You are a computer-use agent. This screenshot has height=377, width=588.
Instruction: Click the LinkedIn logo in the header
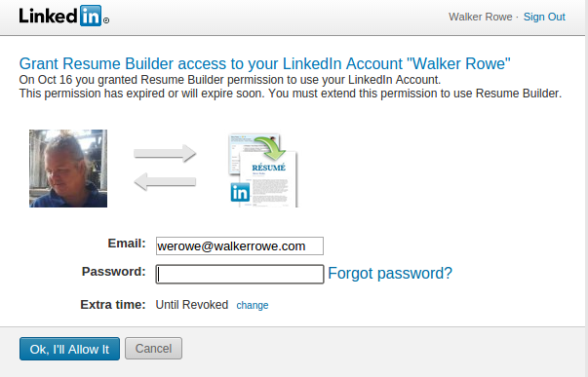coord(63,16)
